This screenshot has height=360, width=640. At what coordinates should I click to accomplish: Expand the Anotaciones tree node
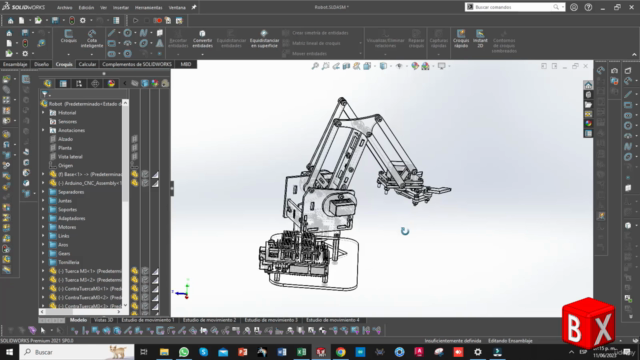(43, 130)
